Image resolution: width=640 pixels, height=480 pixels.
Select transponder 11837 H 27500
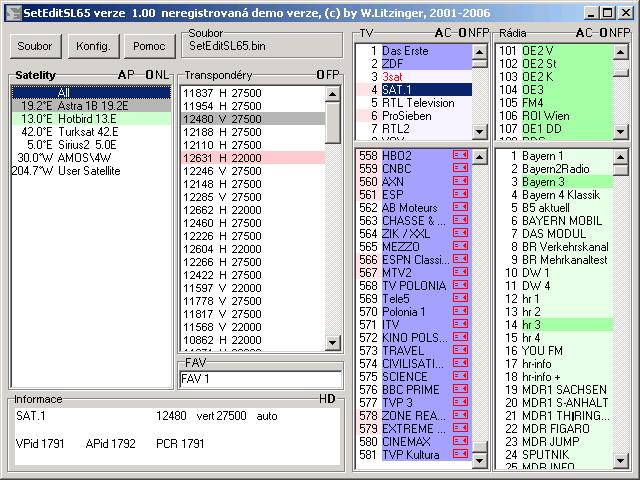pyautogui.click(x=253, y=93)
